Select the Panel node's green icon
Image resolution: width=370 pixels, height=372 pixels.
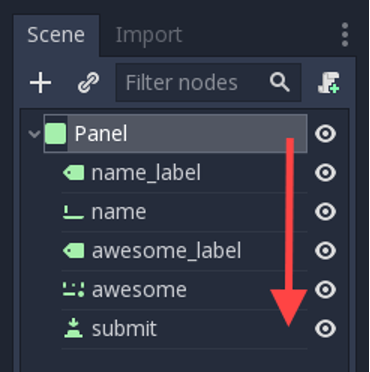55,134
